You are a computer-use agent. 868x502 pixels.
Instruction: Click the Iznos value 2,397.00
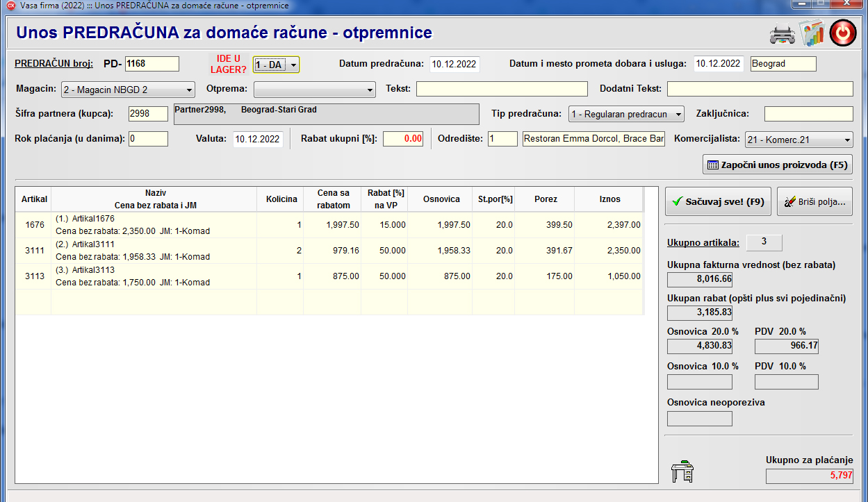(x=609, y=225)
